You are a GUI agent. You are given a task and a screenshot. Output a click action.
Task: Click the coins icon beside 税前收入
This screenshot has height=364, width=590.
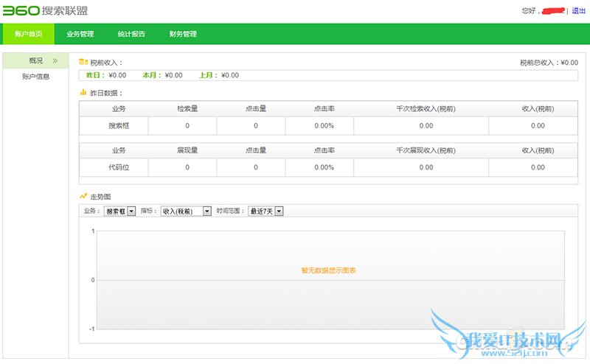(x=83, y=62)
